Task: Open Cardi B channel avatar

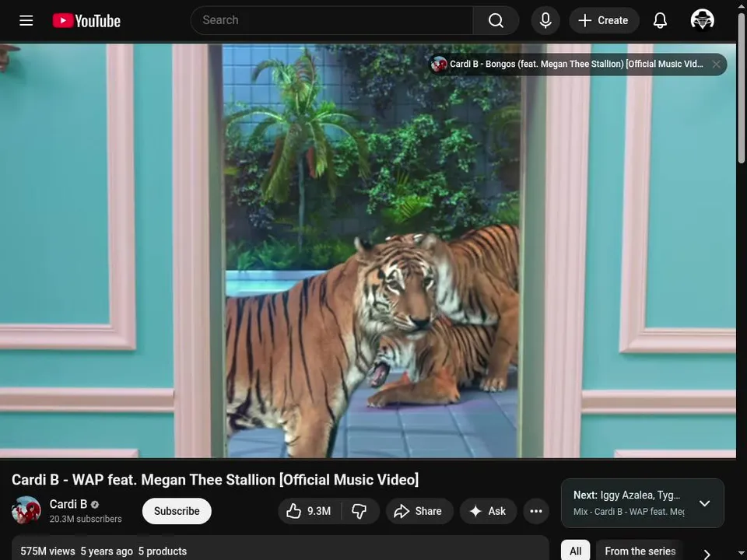Action: (26, 510)
